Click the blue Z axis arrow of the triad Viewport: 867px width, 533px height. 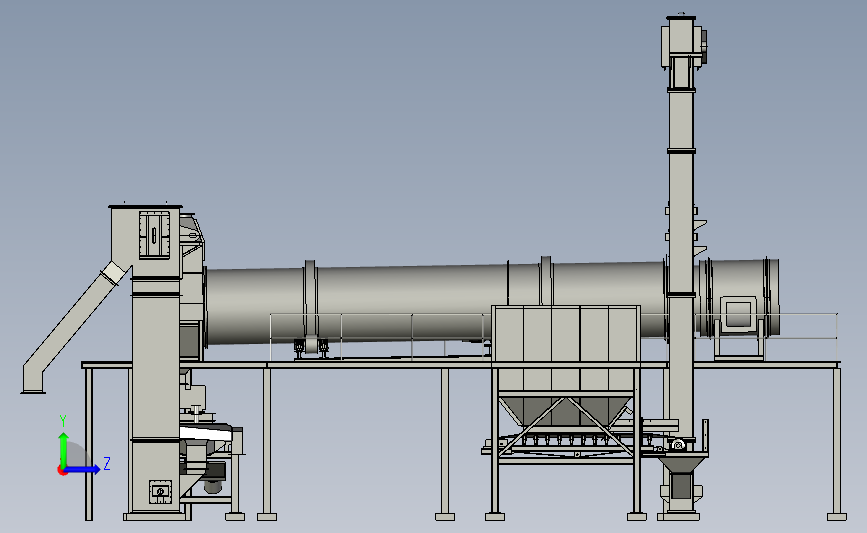click(x=83, y=470)
